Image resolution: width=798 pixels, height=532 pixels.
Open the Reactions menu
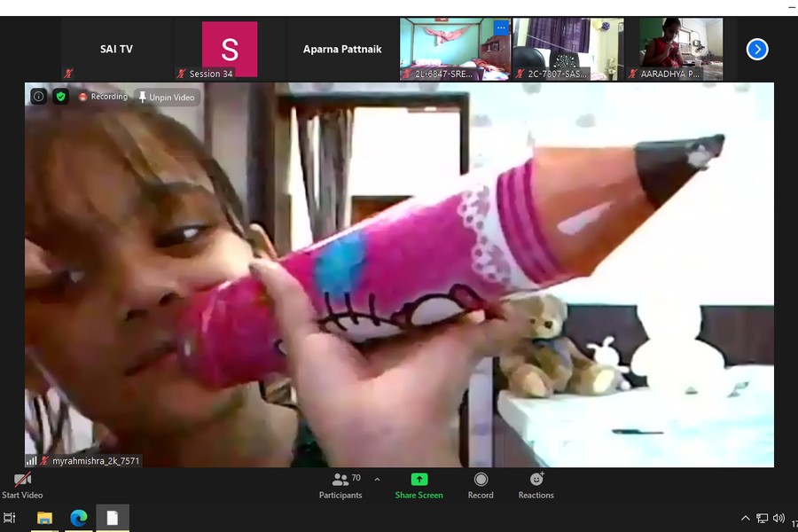pyautogui.click(x=536, y=485)
